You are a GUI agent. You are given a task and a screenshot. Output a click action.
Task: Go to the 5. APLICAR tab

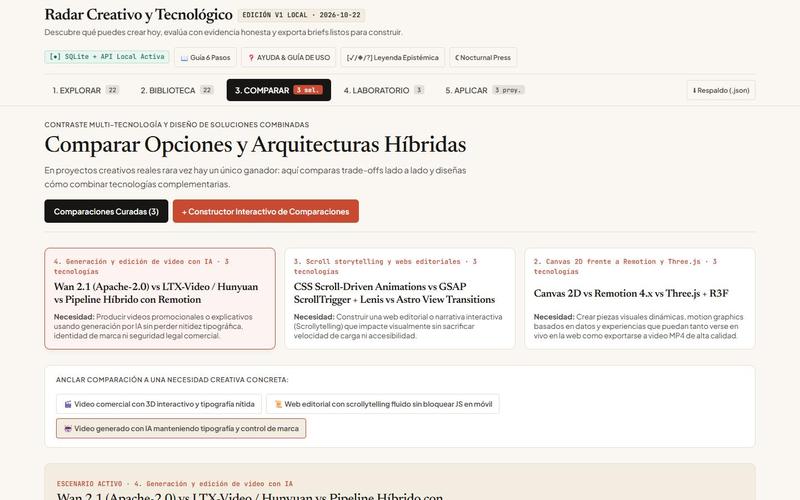[484, 90]
